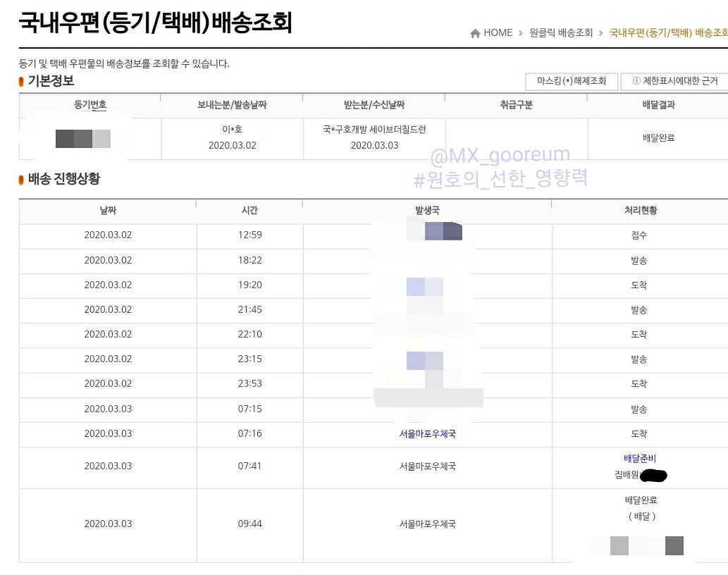This screenshot has height=575, width=728.
Task: Click the 받는분/수신날짜 column header
Action: pyautogui.click(x=374, y=105)
